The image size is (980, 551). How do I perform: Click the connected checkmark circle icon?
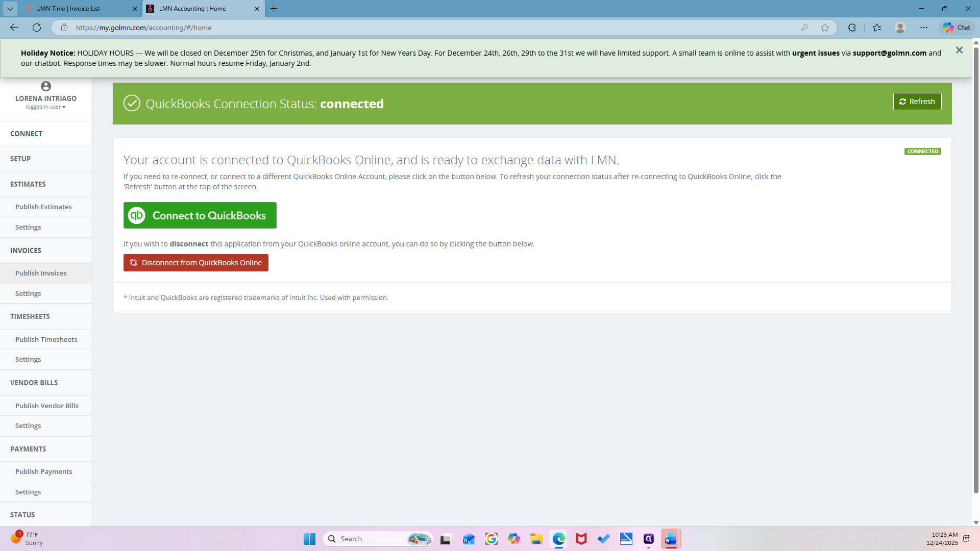[x=132, y=103]
